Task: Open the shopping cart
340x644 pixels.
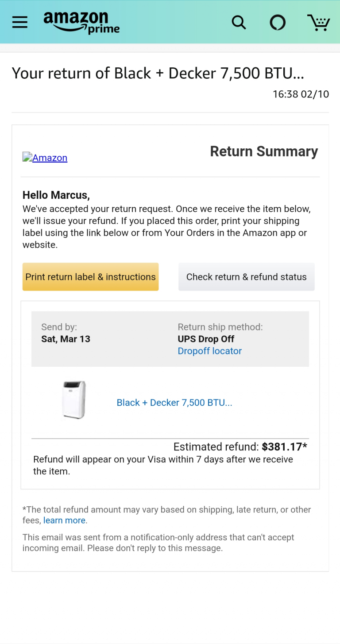Action: pyautogui.click(x=318, y=22)
